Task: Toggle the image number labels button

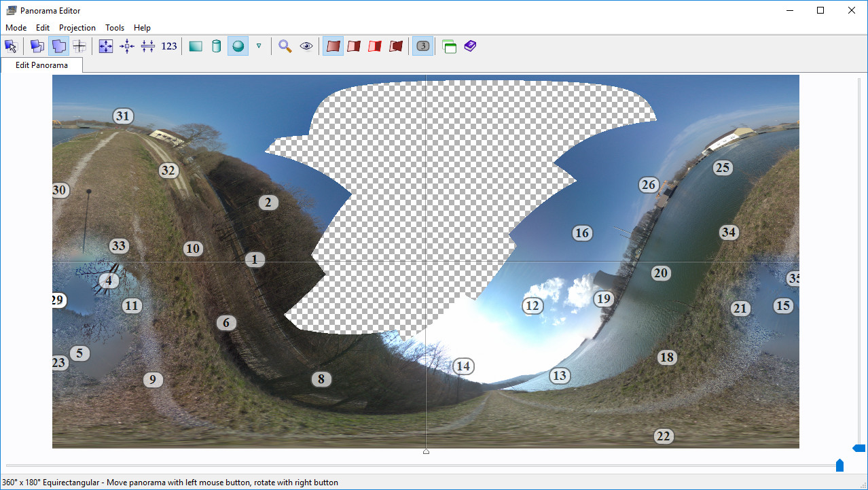Action: click(422, 46)
